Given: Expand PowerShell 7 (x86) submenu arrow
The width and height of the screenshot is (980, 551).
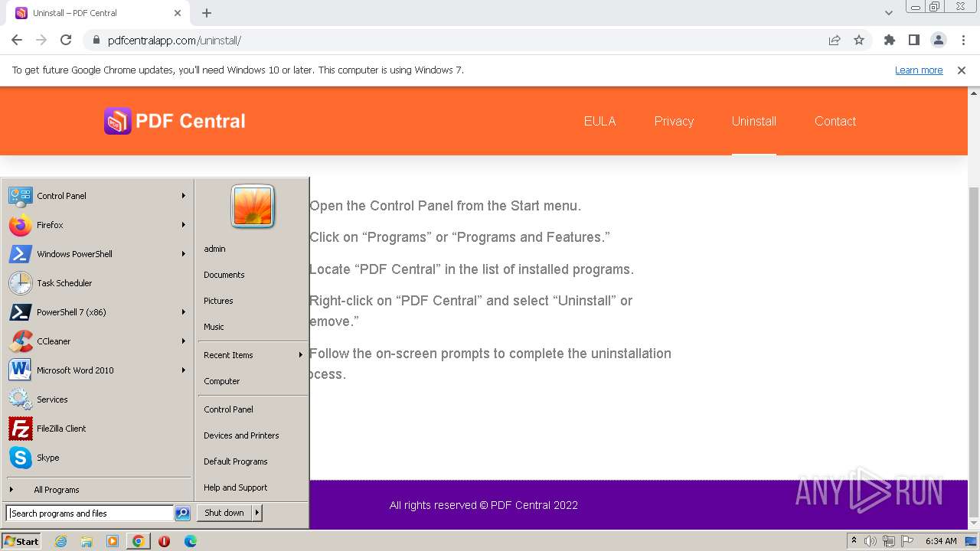Looking at the screenshot, I should point(184,312).
